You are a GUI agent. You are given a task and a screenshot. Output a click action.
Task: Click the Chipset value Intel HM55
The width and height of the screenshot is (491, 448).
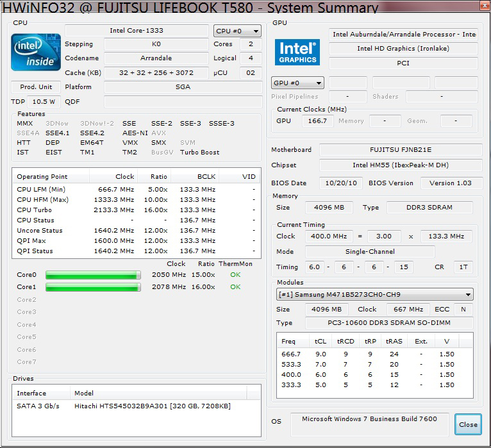[401, 165]
